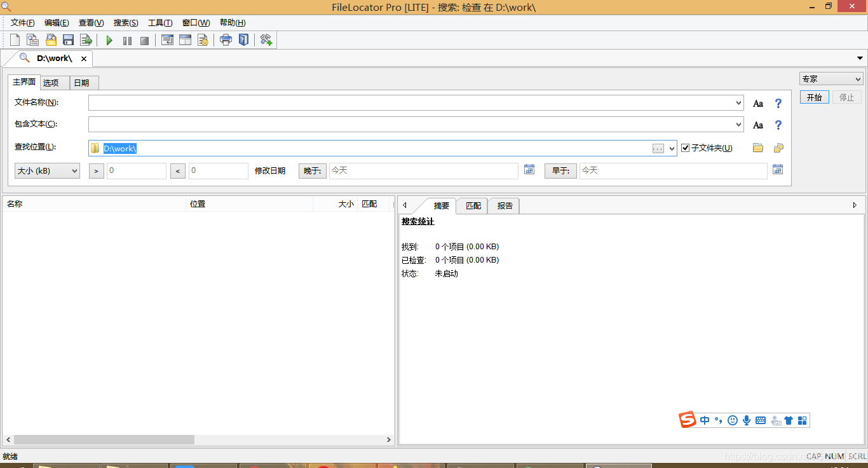868x468 pixels.
Task: Click the 早于 button
Action: (x=560, y=171)
